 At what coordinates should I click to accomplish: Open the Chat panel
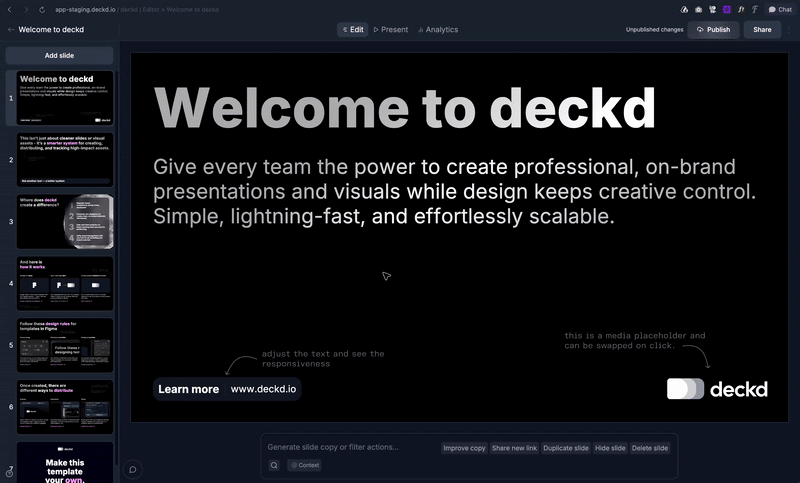pyautogui.click(x=780, y=9)
